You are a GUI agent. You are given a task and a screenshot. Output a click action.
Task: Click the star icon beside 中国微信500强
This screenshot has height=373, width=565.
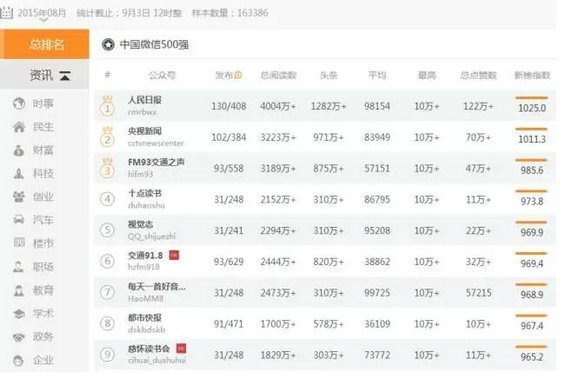[108, 45]
